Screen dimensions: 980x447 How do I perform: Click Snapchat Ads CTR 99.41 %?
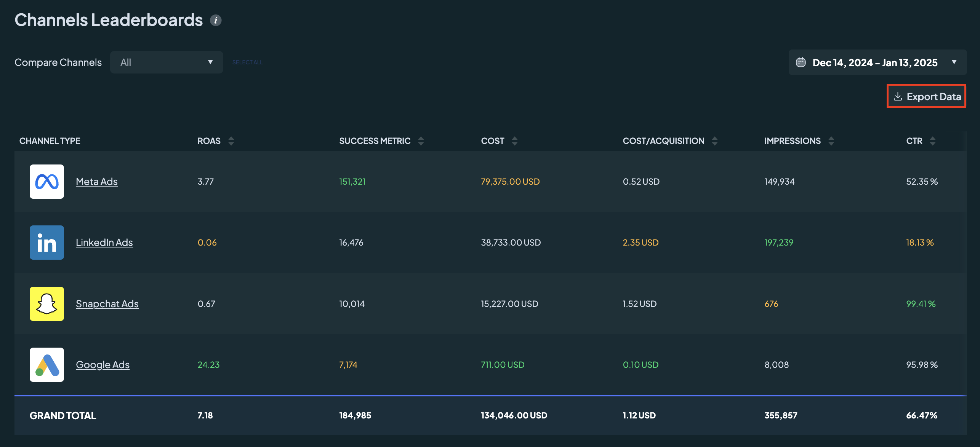point(921,304)
